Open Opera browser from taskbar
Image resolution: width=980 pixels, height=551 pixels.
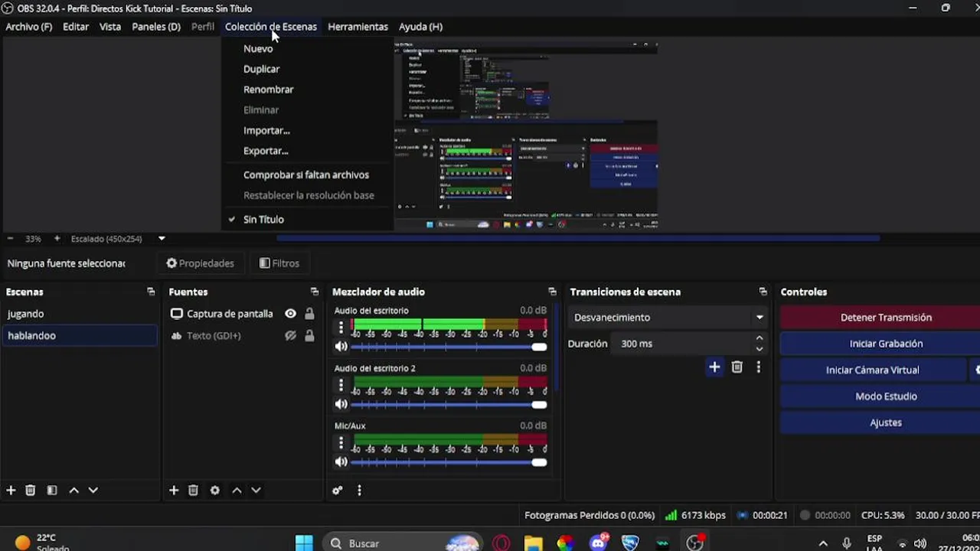[x=501, y=543]
